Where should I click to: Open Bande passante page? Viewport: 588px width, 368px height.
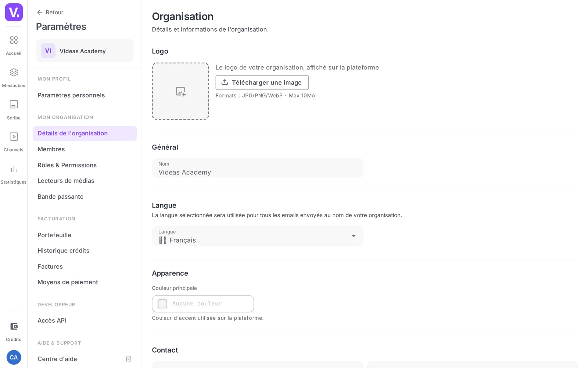[x=85, y=197]
